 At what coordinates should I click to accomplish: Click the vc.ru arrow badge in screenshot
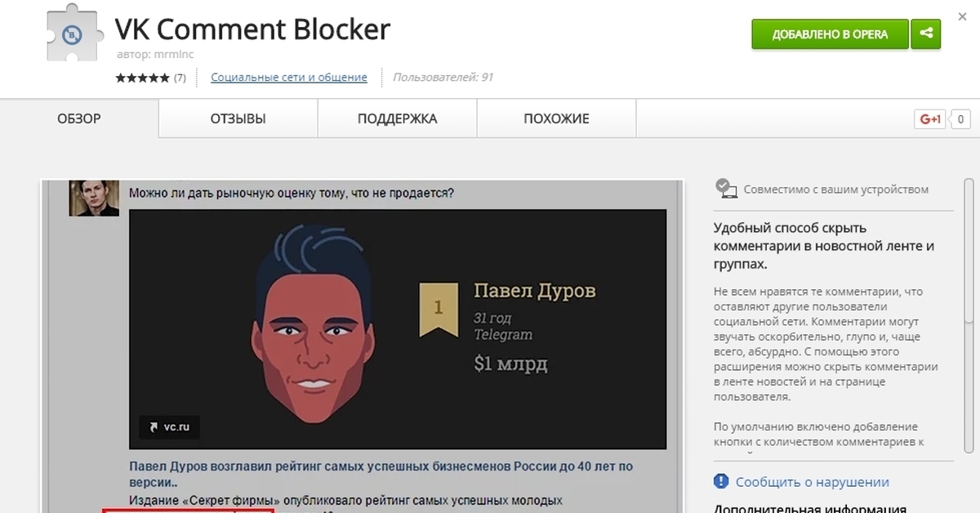tap(169, 426)
